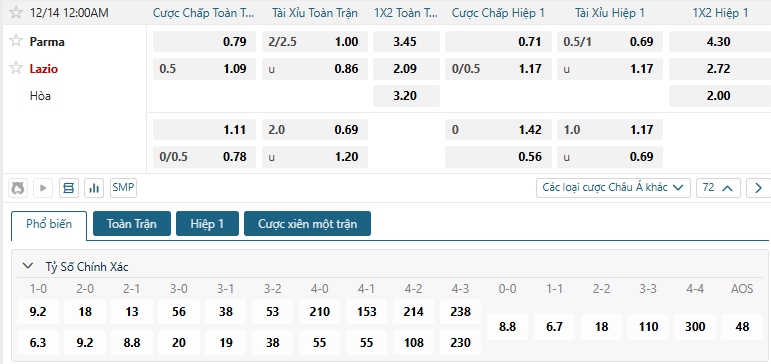
Task: Open the bar chart statistics icon
Action: click(x=94, y=188)
